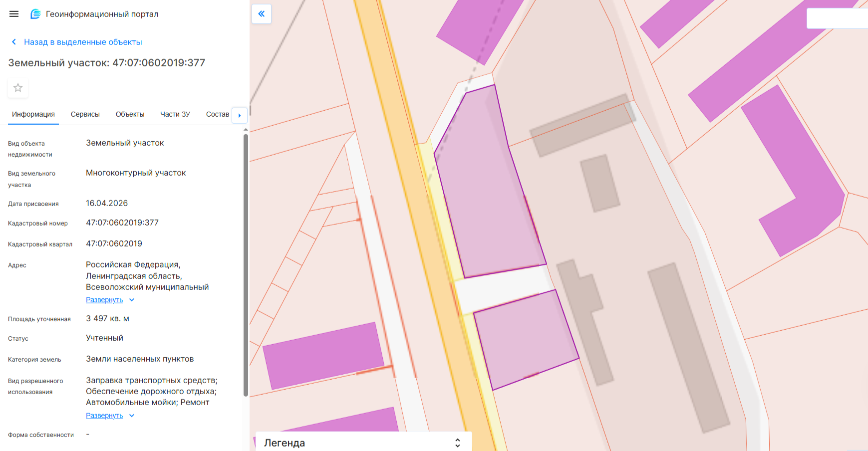The height and width of the screenshot is (451, 868).
Task: Open the hamburger main menu
Action: [14, 14]
